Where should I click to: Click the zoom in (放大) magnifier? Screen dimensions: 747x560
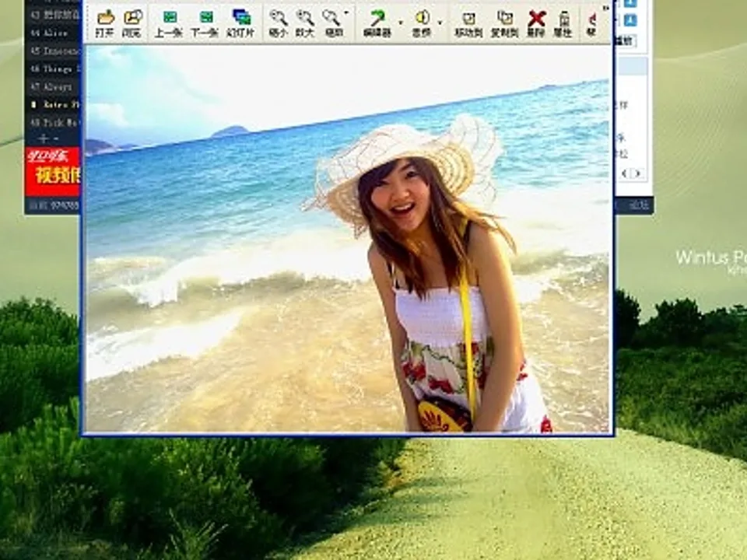tap(305, 22)
